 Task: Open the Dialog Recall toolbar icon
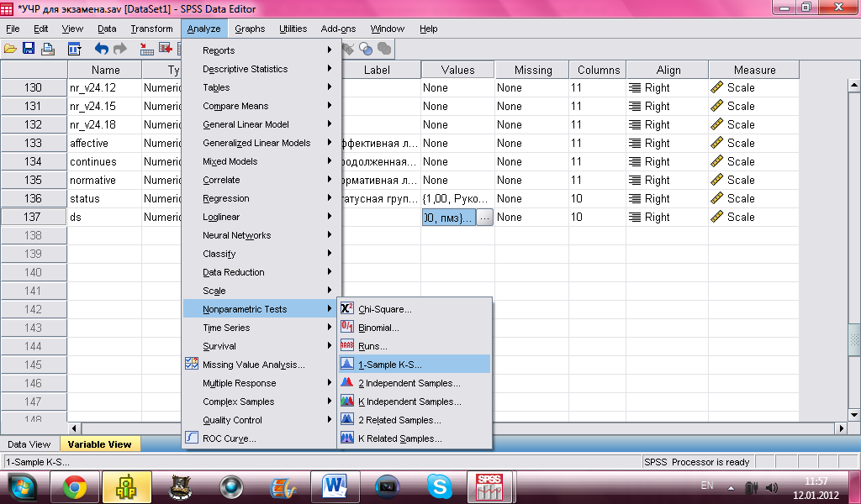coord(74,49)
